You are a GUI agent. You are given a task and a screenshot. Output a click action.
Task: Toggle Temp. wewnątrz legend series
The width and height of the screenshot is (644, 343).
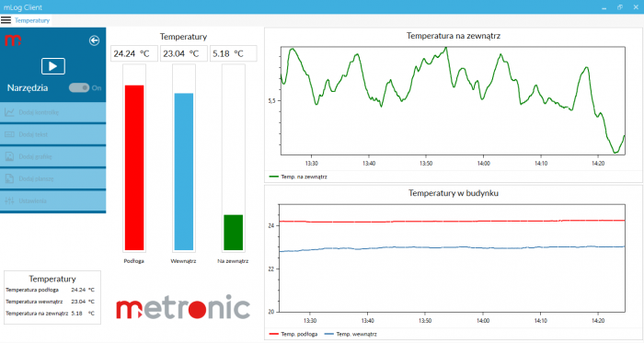click(x=351, y=334)
